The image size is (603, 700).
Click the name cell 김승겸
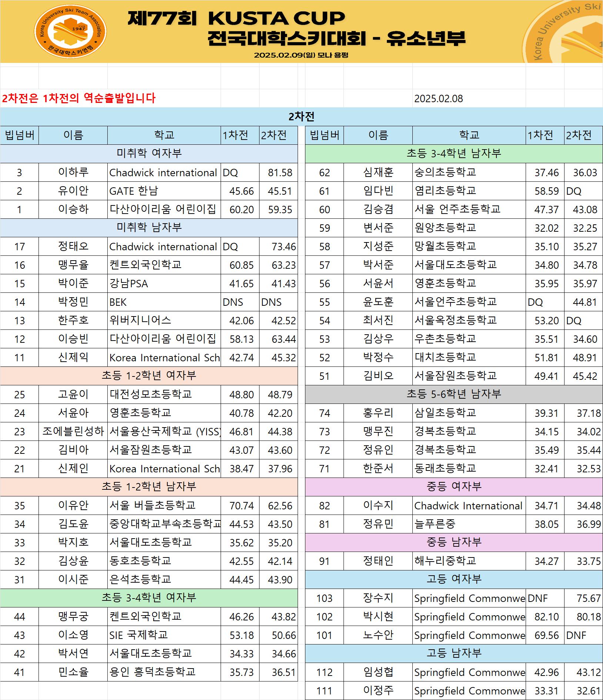(x=378, y=209)
